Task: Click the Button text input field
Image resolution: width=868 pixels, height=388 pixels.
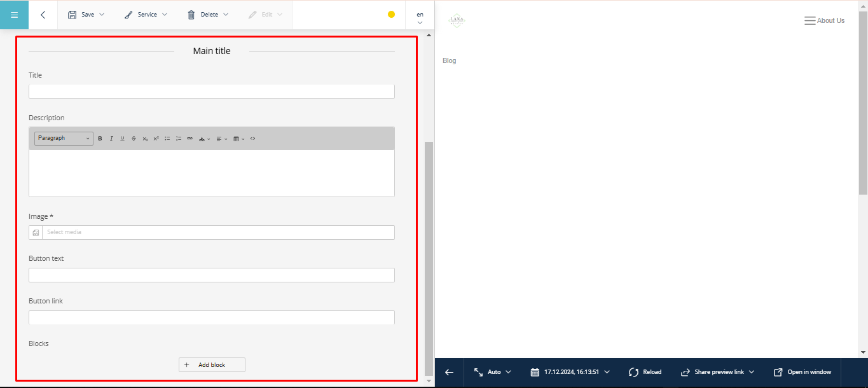Action: 211,275
